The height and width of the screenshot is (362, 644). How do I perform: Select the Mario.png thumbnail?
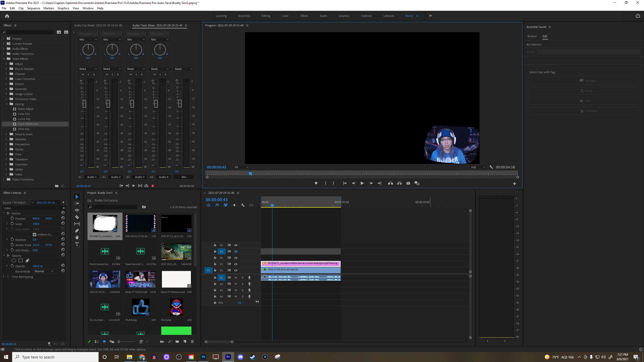(x=176, y=307)
